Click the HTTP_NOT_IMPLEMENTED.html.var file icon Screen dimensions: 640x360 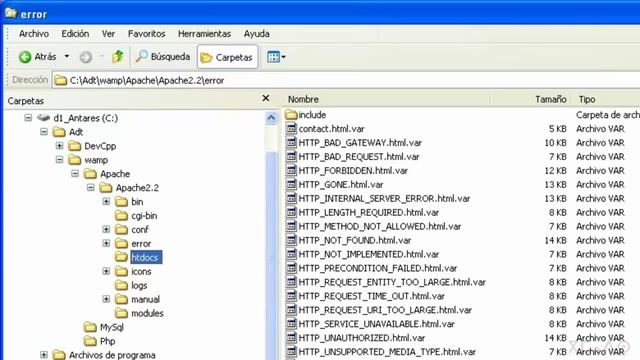pyautogui.click(x=291, y=254)
